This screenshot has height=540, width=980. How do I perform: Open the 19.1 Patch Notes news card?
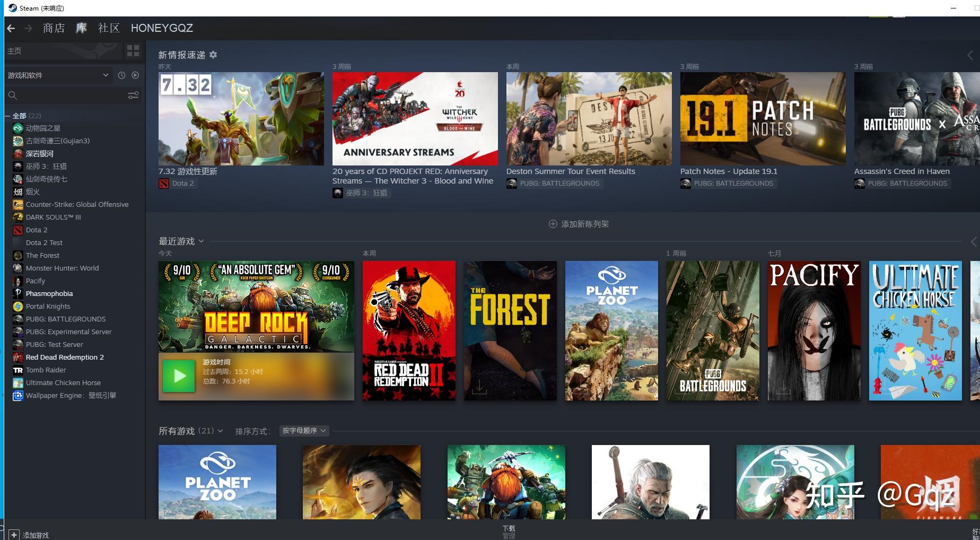[x=763, y=119]
